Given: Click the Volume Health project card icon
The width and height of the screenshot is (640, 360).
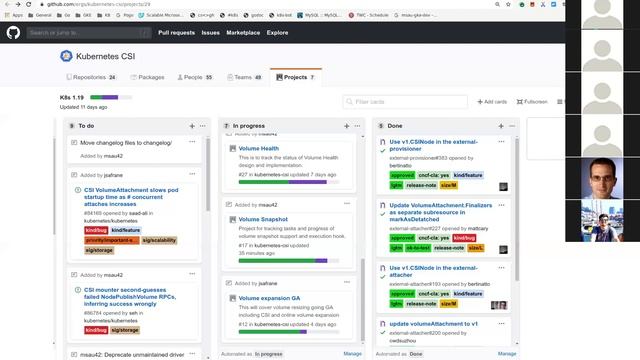Looking at the screenshot, I should pos(233,149).
